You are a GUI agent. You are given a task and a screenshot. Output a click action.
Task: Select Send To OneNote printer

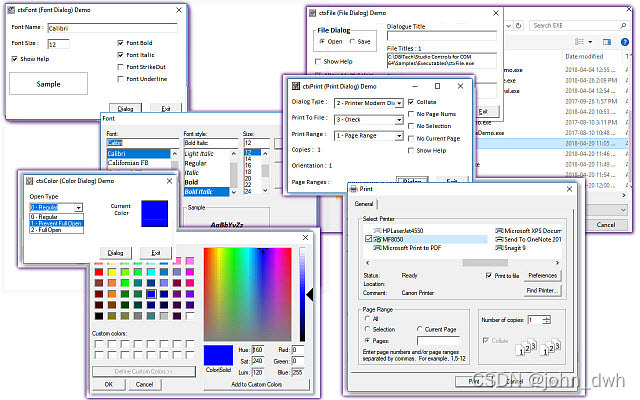pos(528,239)
